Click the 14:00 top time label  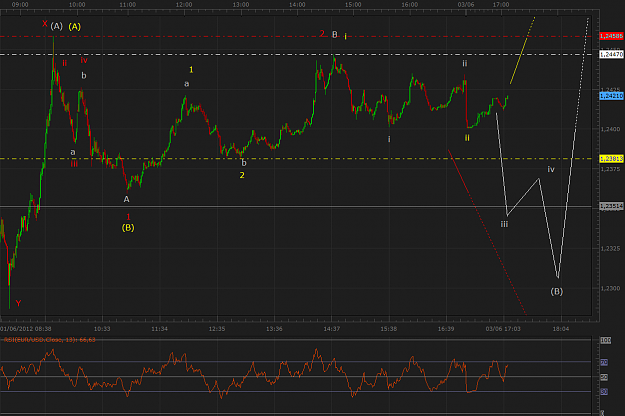(x=297, y=4)
